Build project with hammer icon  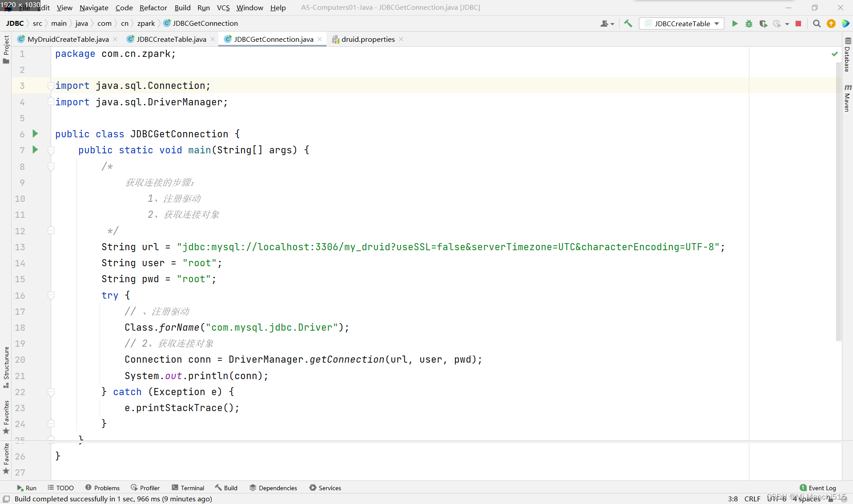click(x=628, y=24)
